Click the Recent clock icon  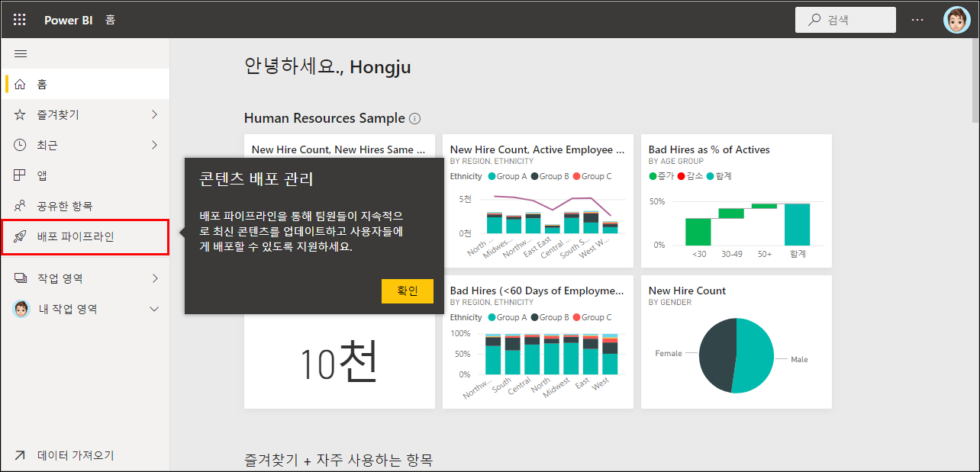coord(21,145)
